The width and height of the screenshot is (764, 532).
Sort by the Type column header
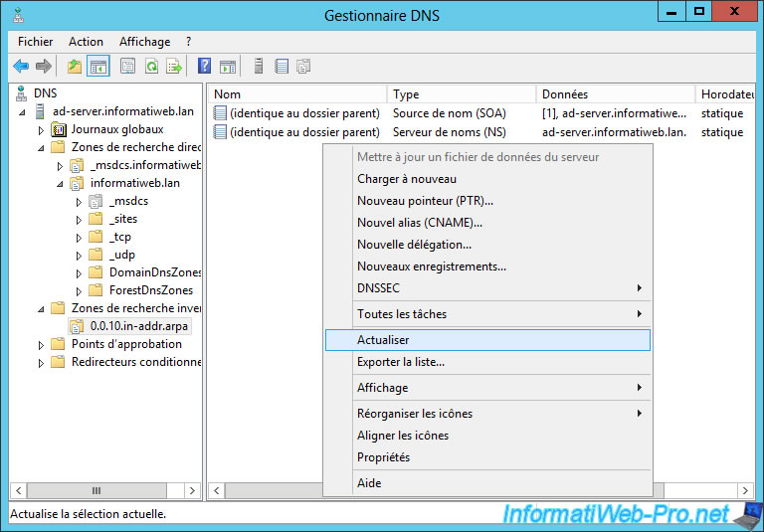pos(462,94)
